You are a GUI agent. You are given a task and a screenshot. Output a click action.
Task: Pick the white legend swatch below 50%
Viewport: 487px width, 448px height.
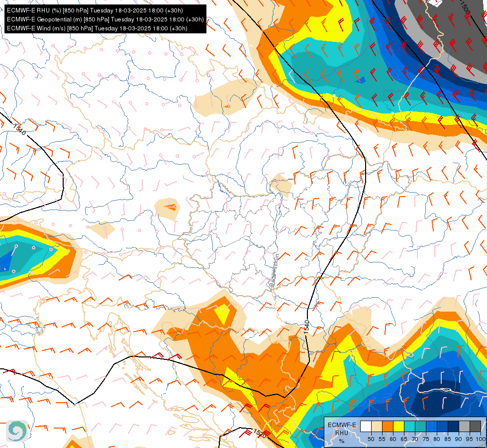pos(366,426)
